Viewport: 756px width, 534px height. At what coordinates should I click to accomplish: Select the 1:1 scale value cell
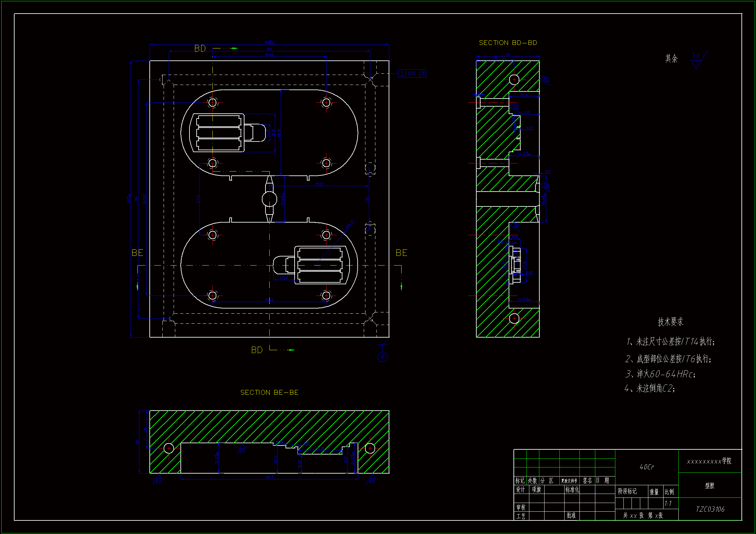pyautogui.click(x=668, y=503)
